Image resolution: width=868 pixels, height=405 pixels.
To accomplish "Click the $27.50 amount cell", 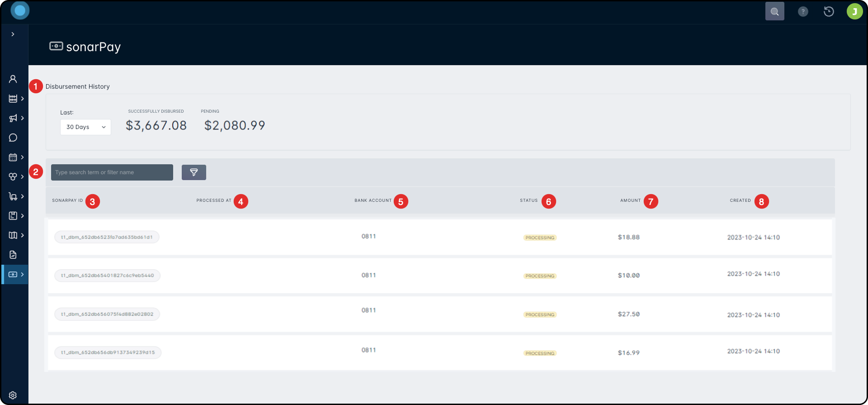I will [629, 314].
